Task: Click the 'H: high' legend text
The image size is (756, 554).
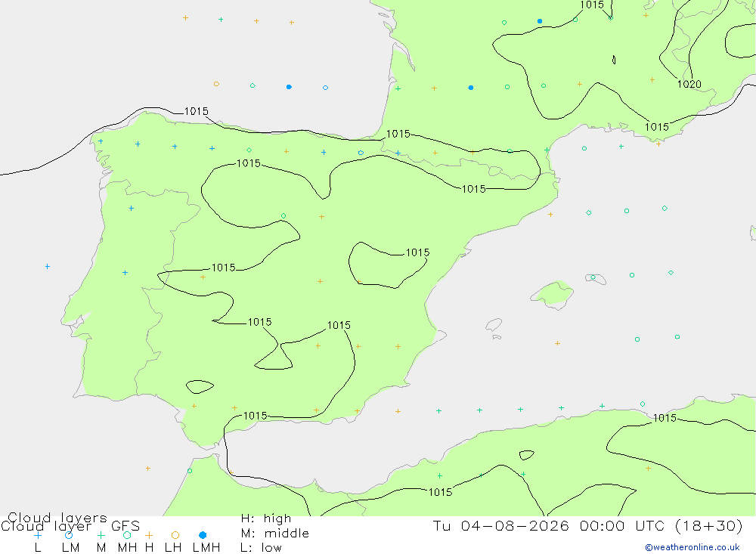Action: pos(266,518)
